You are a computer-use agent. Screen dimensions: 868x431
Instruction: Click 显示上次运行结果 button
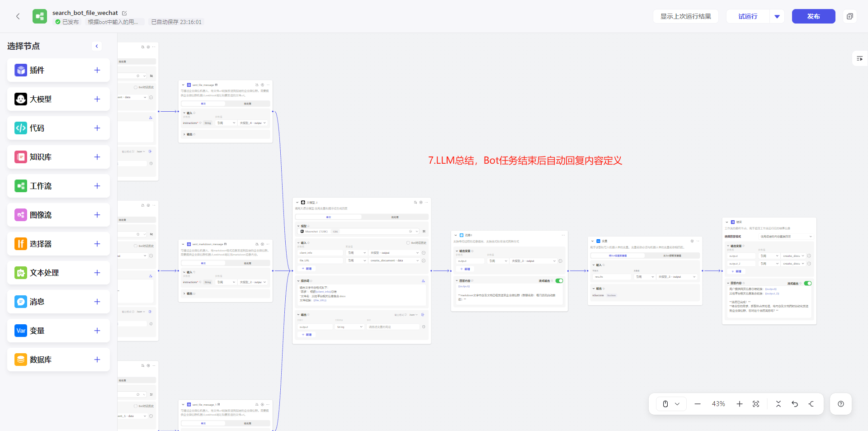click(685, 16)
